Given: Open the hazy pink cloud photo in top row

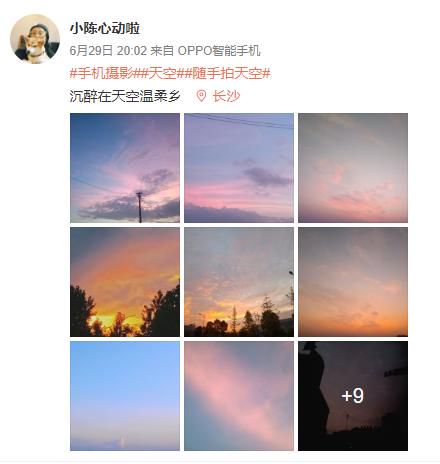Looking at the screenshot, I should click(353, 168).
